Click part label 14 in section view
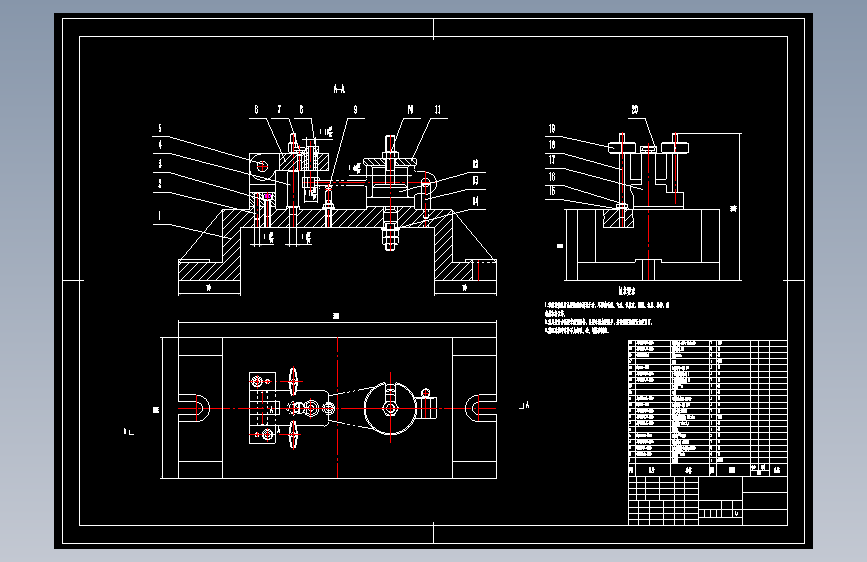 475,201
